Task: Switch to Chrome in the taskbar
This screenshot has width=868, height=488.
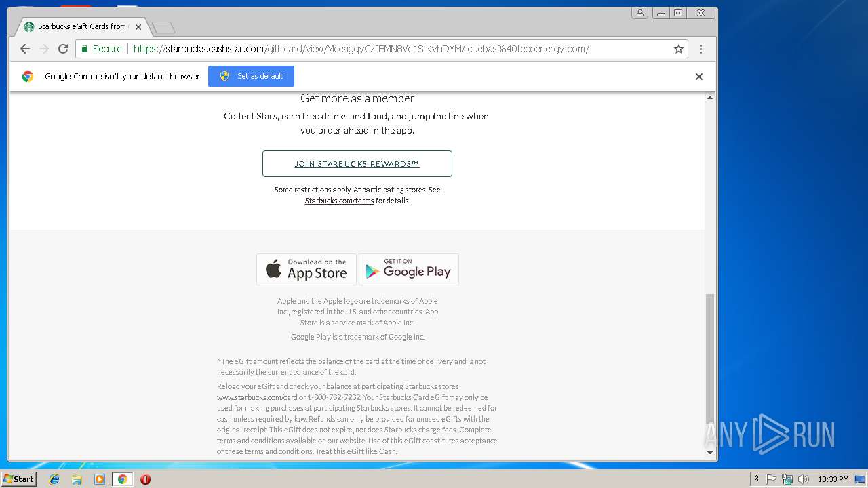Action: pos(122,479)
